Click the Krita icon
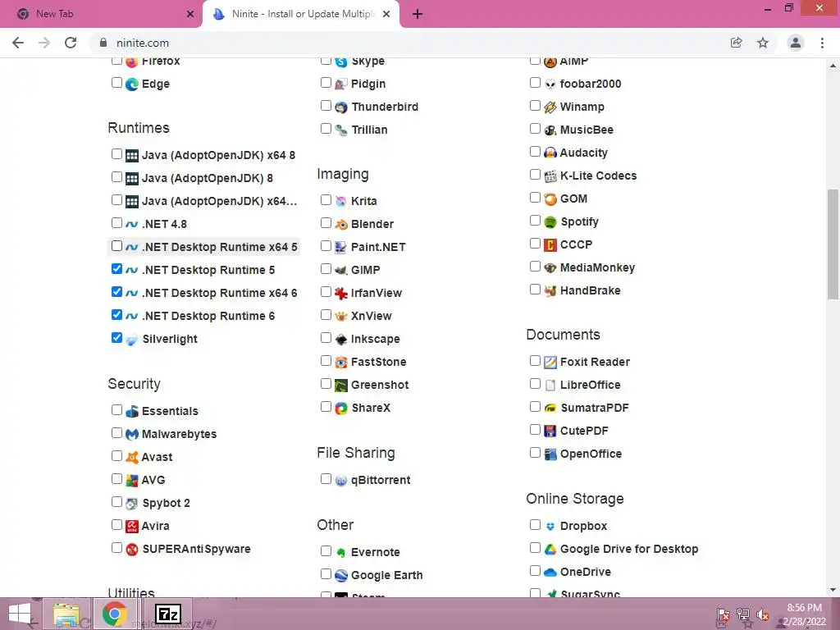This screenshot has height=630, width=840. pyautogui.click(x=341, y=202)
